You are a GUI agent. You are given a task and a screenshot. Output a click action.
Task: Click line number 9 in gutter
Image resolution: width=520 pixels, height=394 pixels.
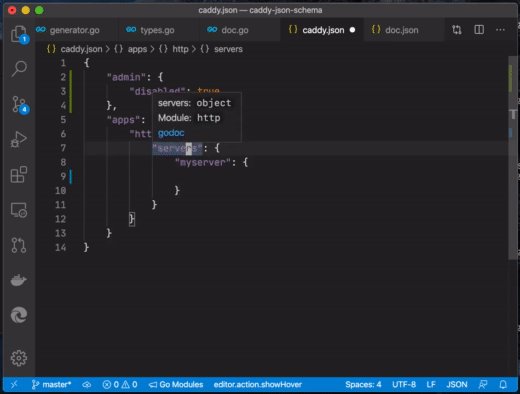[x=63, y=176]
